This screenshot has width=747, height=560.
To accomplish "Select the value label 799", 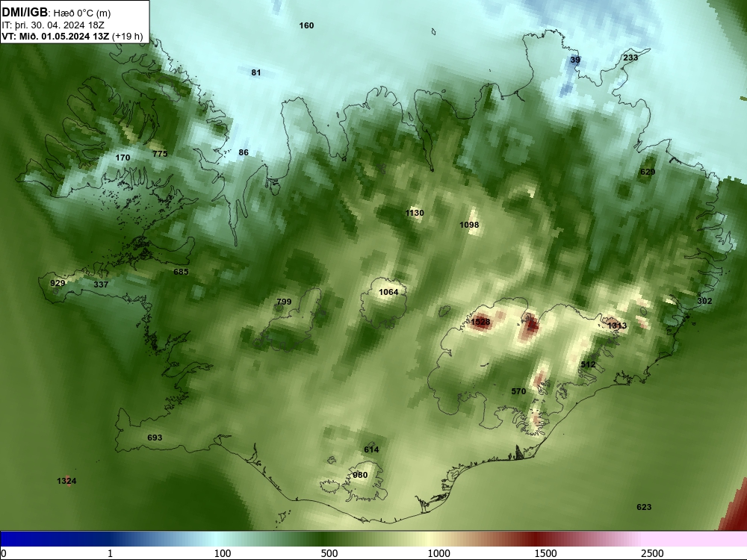I will (284, 302).
